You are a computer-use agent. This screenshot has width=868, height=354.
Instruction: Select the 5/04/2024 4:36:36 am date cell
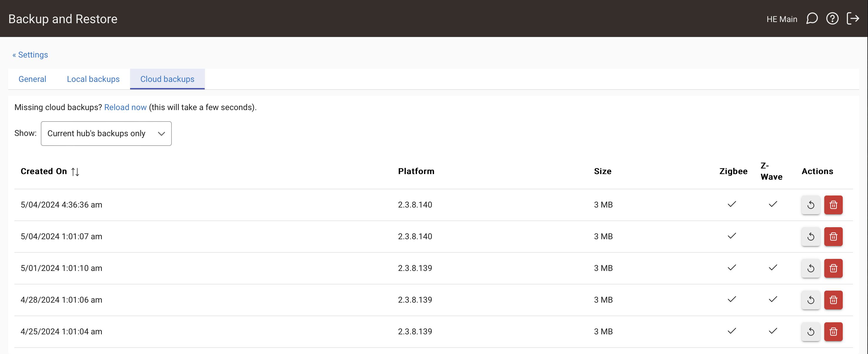coord(61,205)
